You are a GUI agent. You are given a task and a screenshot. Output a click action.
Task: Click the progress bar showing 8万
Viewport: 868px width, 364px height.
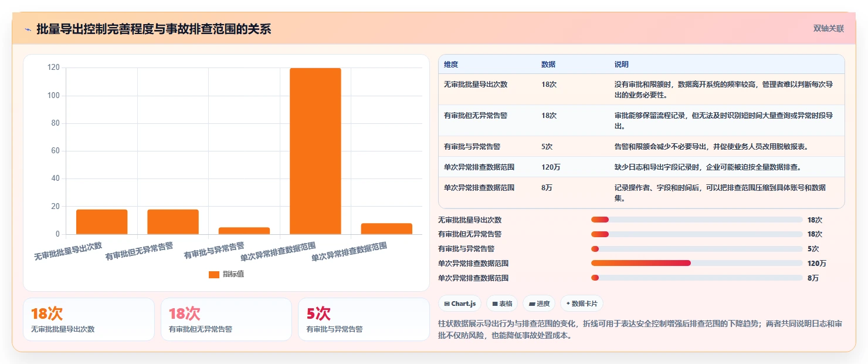pos(697,278)
